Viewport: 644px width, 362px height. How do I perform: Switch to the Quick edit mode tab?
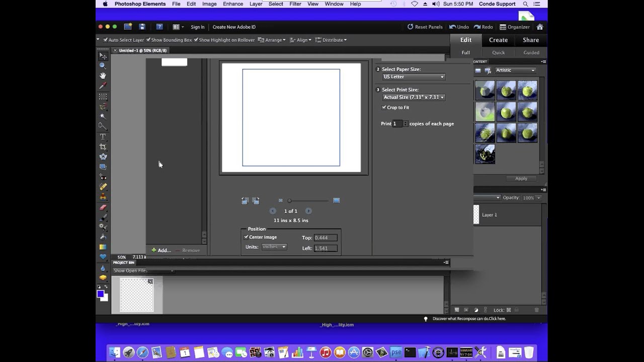pyautogui.click(x=499, y=52)
